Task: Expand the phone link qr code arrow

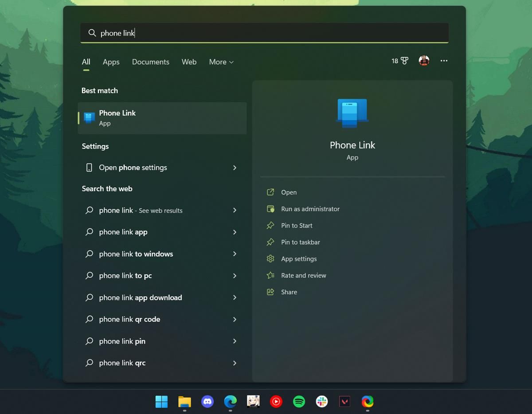Action: tap(235, 319)
